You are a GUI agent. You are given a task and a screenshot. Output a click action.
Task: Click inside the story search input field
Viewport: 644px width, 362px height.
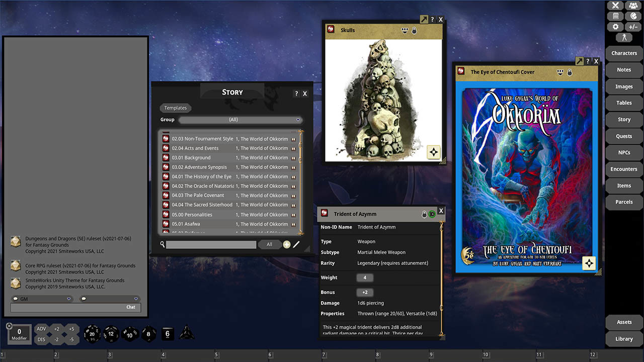[x=211, y=244]
